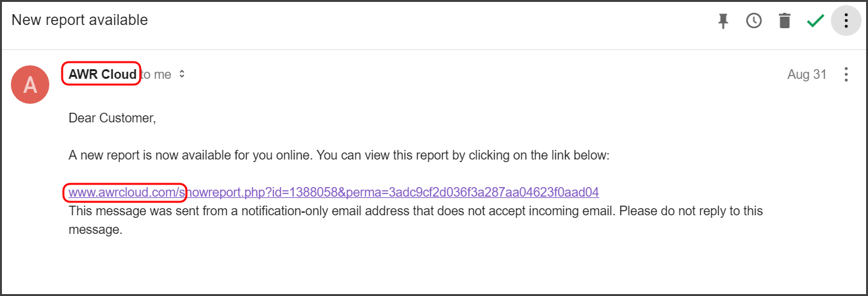868x296 pixels.
Task: Collapse message via blank header space before the date
Action: [x=487, y=74]
